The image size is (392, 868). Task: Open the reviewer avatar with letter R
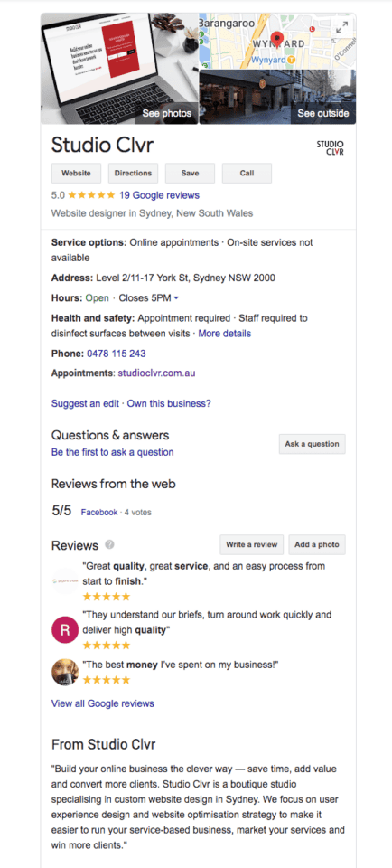click(x=65, y=630)
